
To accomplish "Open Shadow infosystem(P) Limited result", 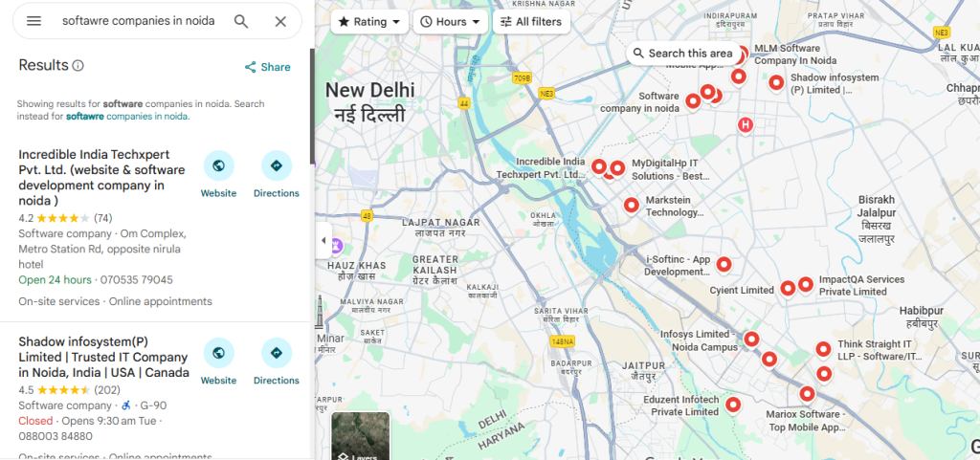I will [x=103, y=357].
